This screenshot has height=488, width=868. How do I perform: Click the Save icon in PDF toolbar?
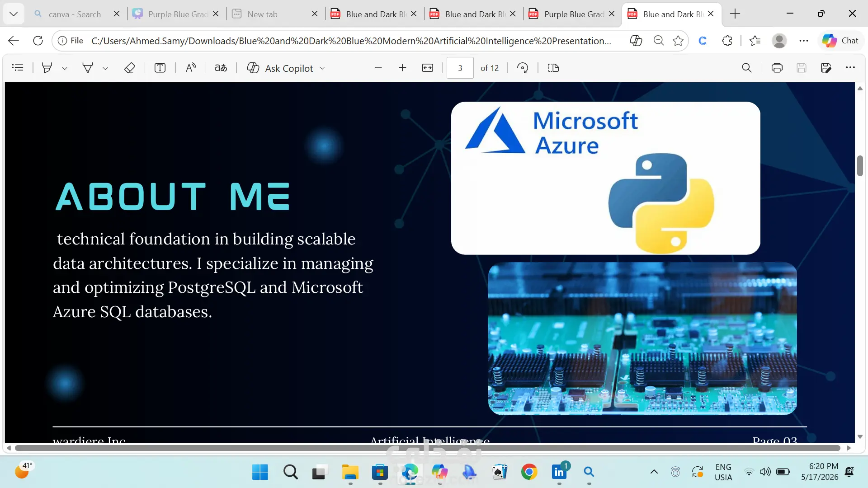(802, 68)
